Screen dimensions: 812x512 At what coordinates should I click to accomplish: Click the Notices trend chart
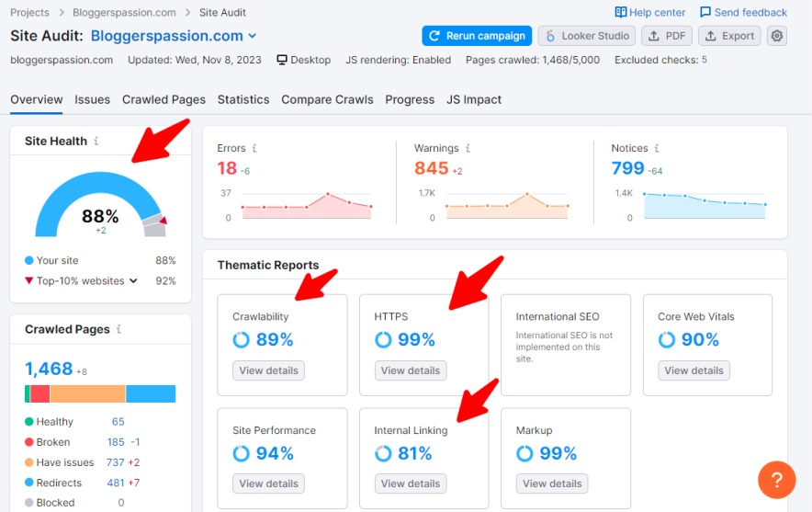[x=705, y=206]
